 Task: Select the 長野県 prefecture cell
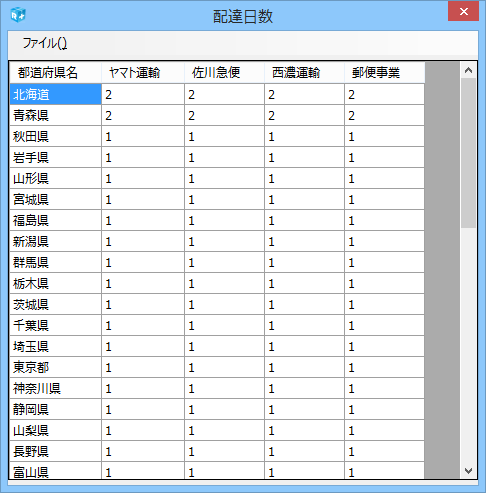pos(55,451)
